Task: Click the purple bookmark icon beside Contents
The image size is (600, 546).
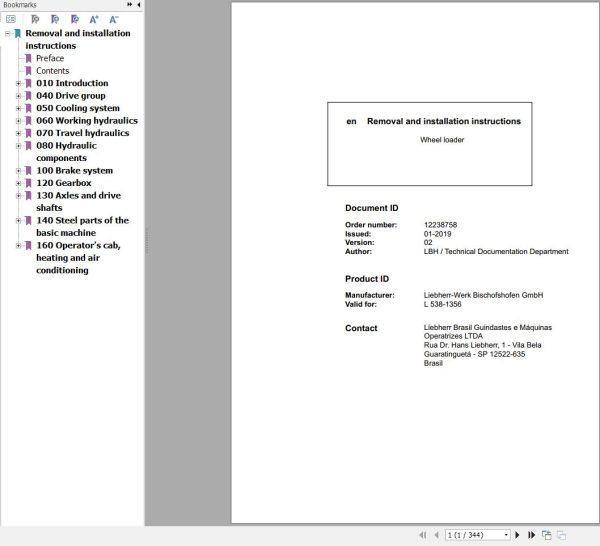Action: pyautogui.click(x=28, y=71)
